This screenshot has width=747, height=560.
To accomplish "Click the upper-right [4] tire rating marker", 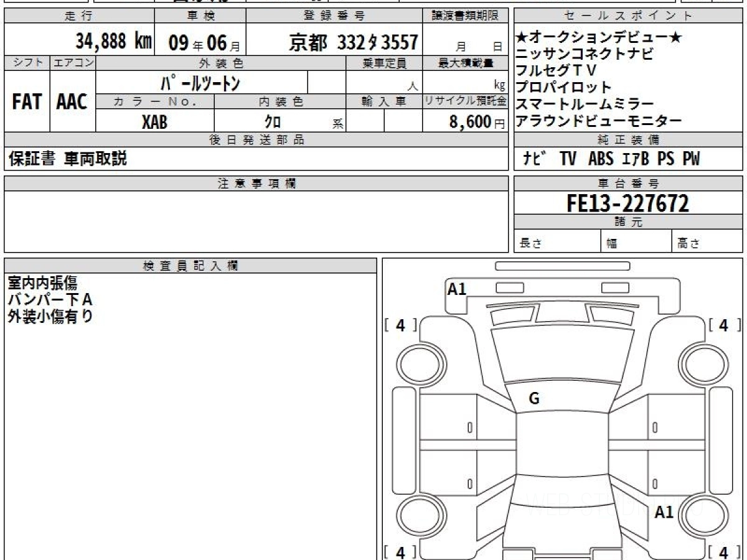I will tap(723, 325).
